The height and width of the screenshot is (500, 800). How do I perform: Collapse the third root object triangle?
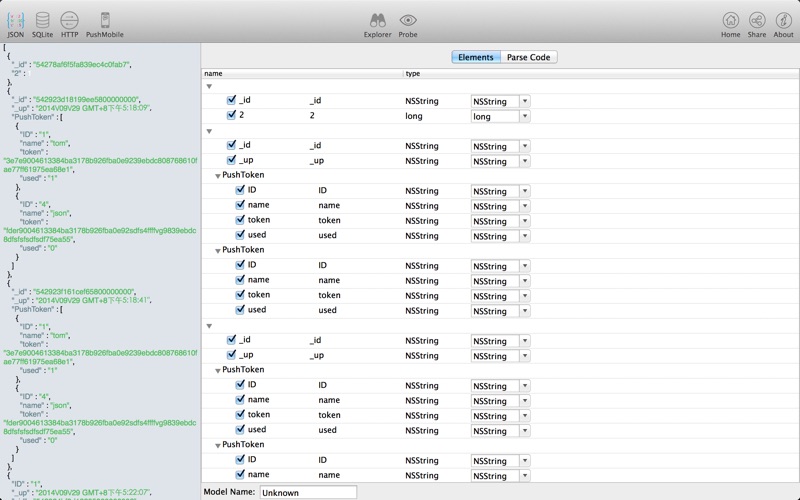click(x=209, y=326)
